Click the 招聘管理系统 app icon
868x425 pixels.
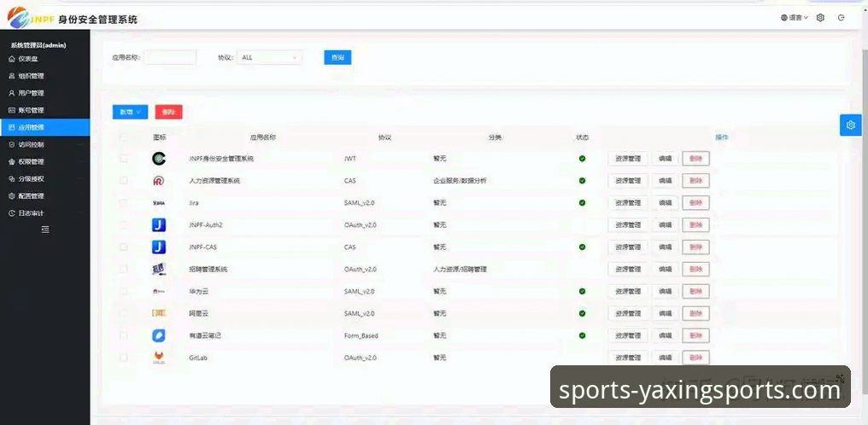(x=159, y=269)
